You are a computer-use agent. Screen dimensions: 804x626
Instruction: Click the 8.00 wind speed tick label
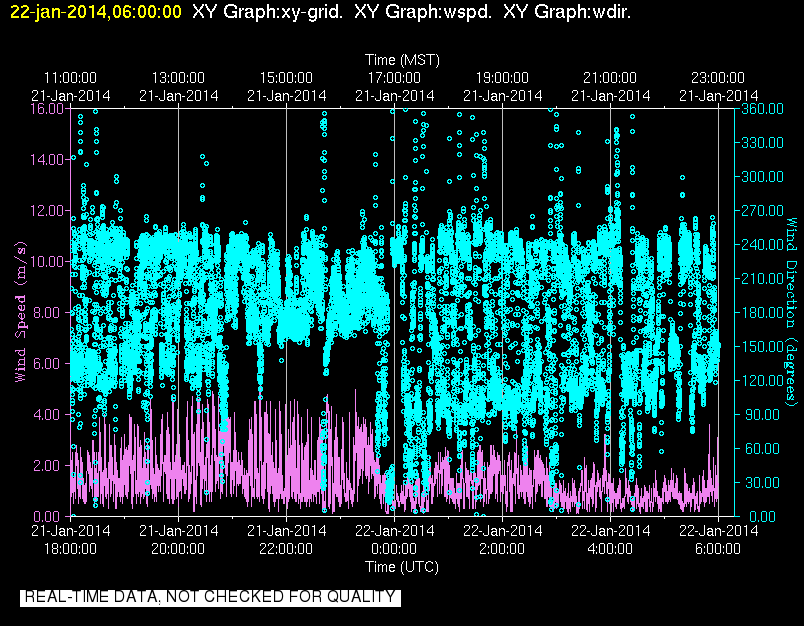(x=50, y=313)
